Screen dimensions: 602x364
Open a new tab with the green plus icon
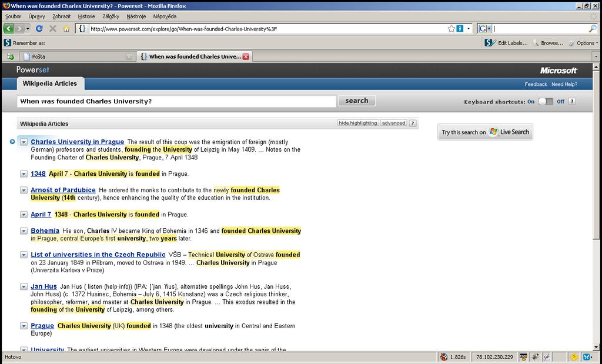click(11, 56)
